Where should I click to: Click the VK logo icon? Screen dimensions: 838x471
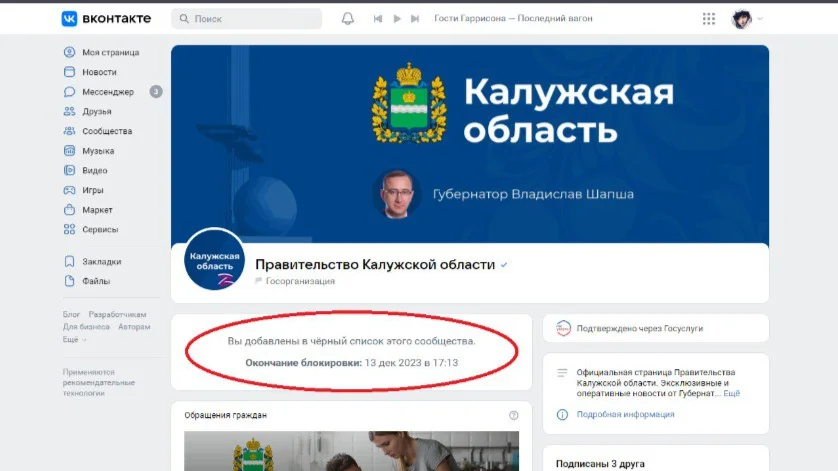pos(69,19)
